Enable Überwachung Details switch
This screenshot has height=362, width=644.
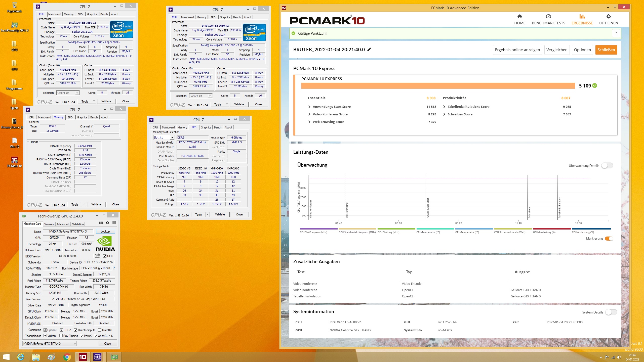[x=607, y=165]
